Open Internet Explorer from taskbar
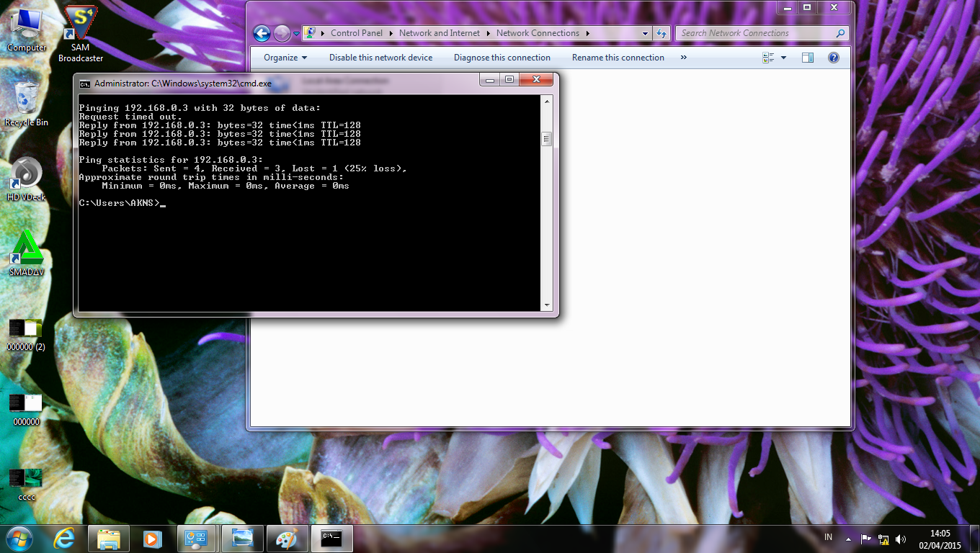 [64, 539]
